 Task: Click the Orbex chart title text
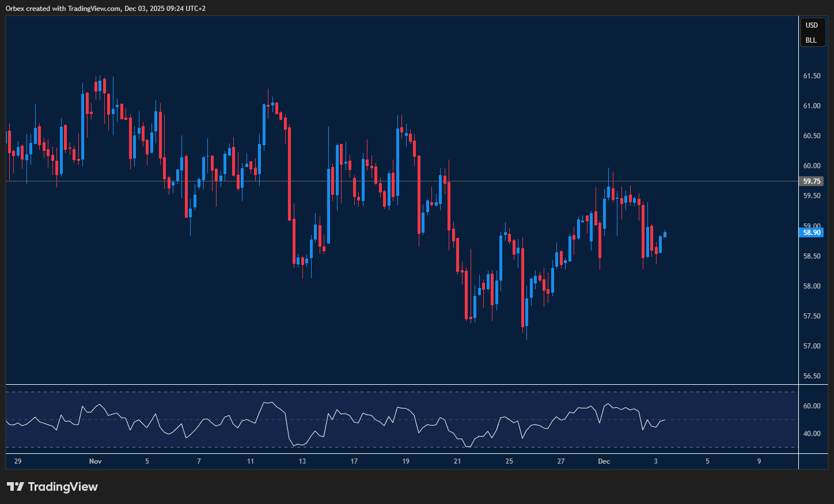click(104, 8)
